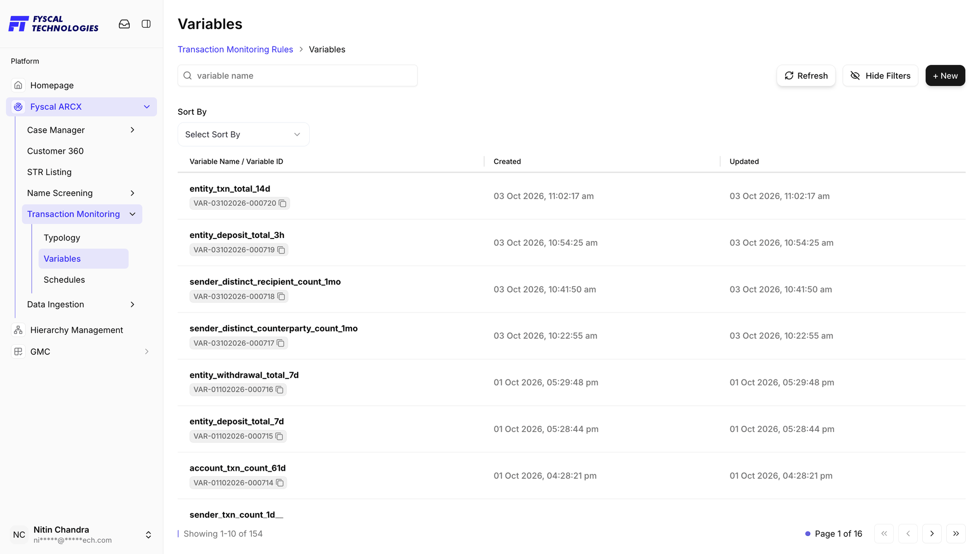This screenshot has width=980, height=554.
Task: Click the Hierarchy Management icon
Action: click(x=18, y=330)
